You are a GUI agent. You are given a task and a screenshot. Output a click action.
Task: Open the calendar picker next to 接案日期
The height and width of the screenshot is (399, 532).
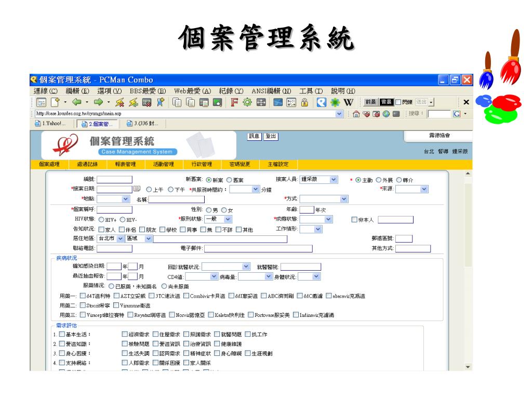[x=137, y=188]
